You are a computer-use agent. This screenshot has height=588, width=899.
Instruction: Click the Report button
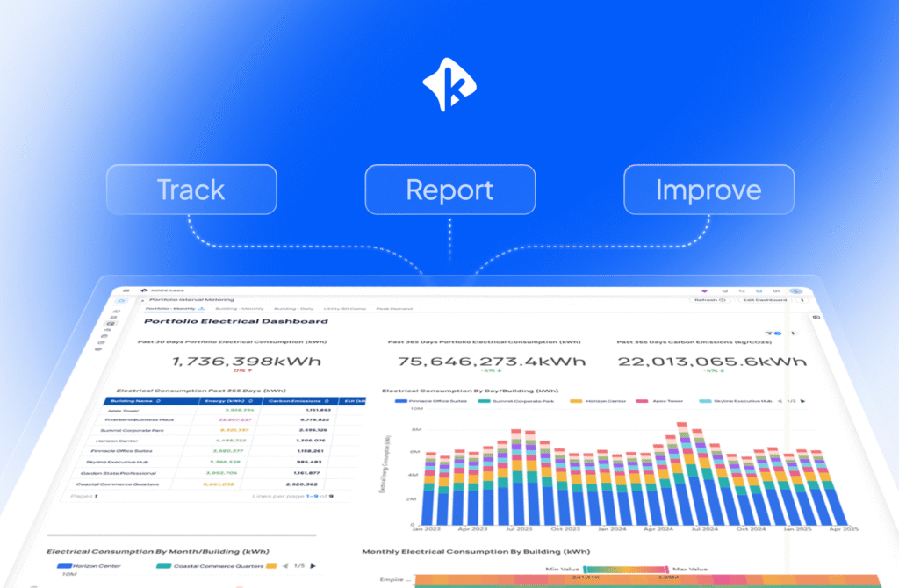[450, 190]
